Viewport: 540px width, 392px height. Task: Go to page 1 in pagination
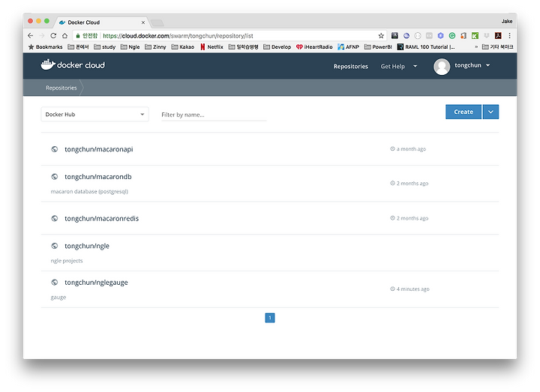coord(270,318)
